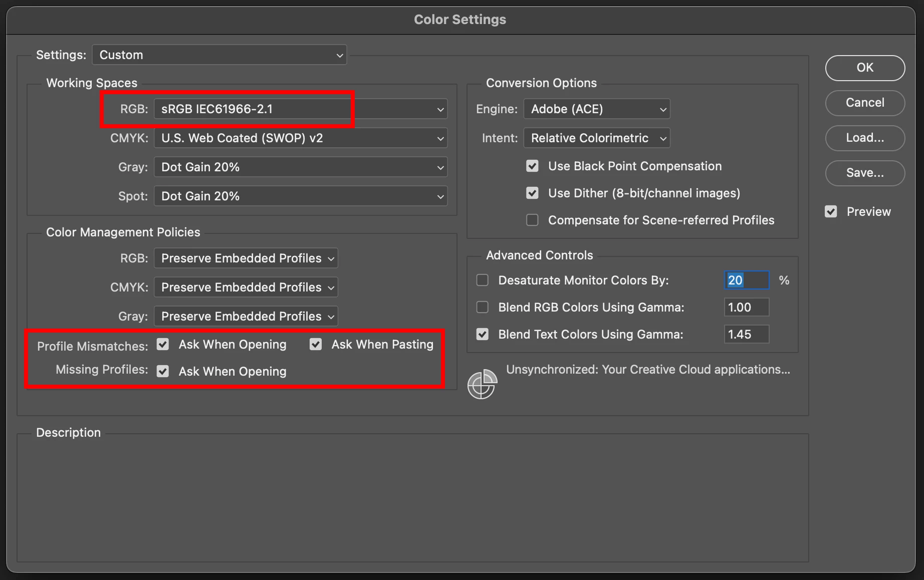Open the CMYK working space dropdown
This screenshot has height=580, width=924.
pos(301,138)
